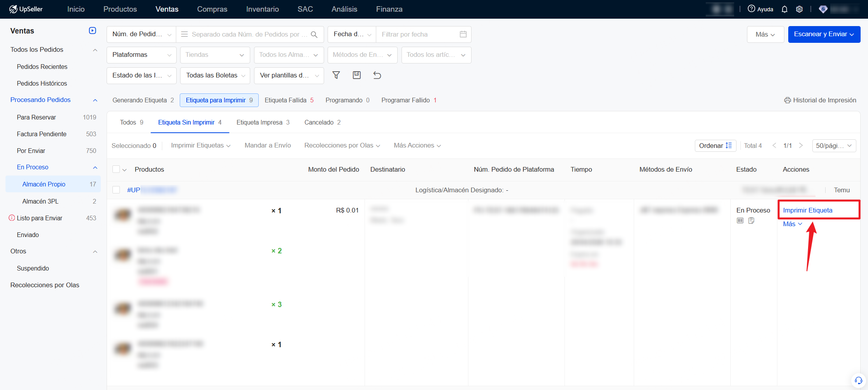Image resolution: width=868 pixels, height=390 pixels.
Task: Click the video tutorial icon beside Ventas
Action: pos(93,31)
